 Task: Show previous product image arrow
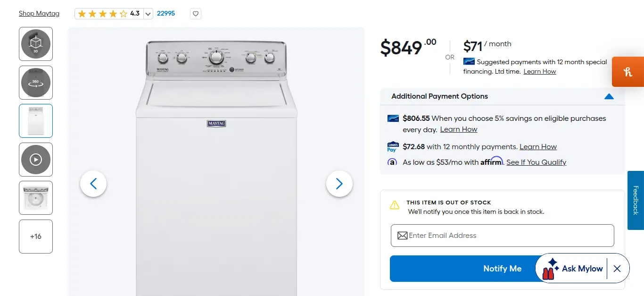point(93,184)
